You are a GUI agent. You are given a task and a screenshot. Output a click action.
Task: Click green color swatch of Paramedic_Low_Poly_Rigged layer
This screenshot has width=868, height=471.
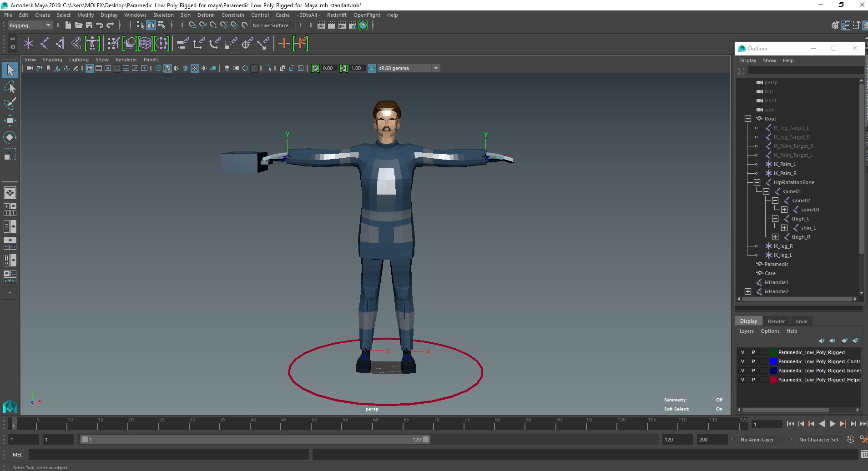(x=773, y=352)
